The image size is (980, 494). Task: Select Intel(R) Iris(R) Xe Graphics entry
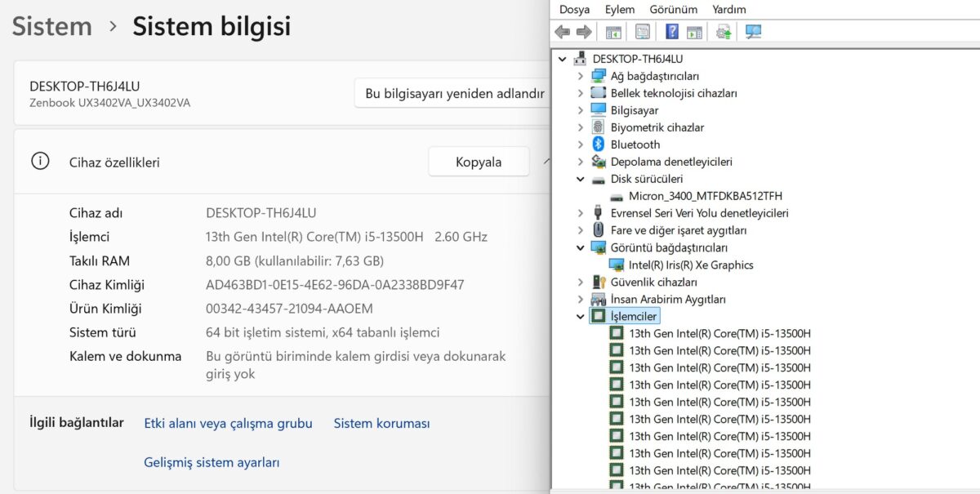click(x=691, y=265)
